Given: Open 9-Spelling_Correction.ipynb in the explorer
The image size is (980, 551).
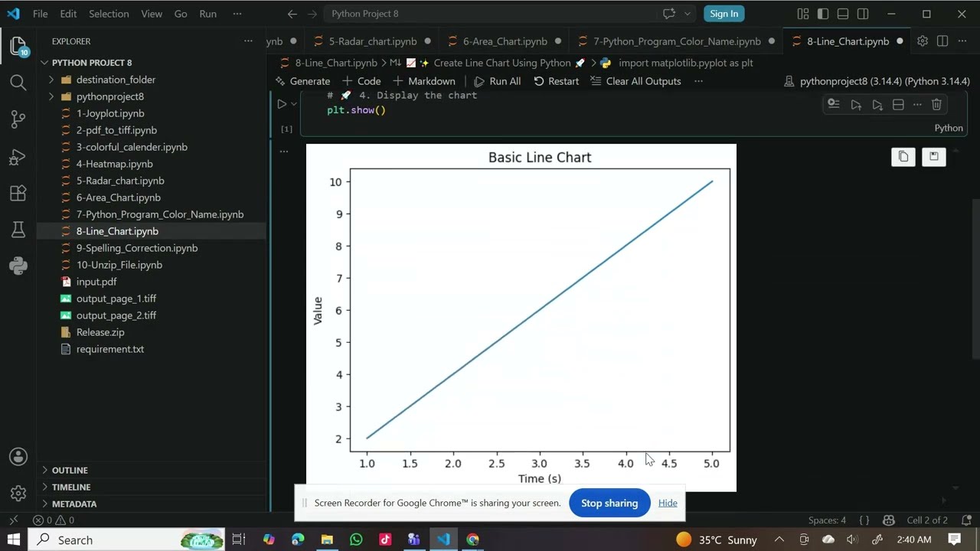Looking at the screenshot, I should 137,248.
